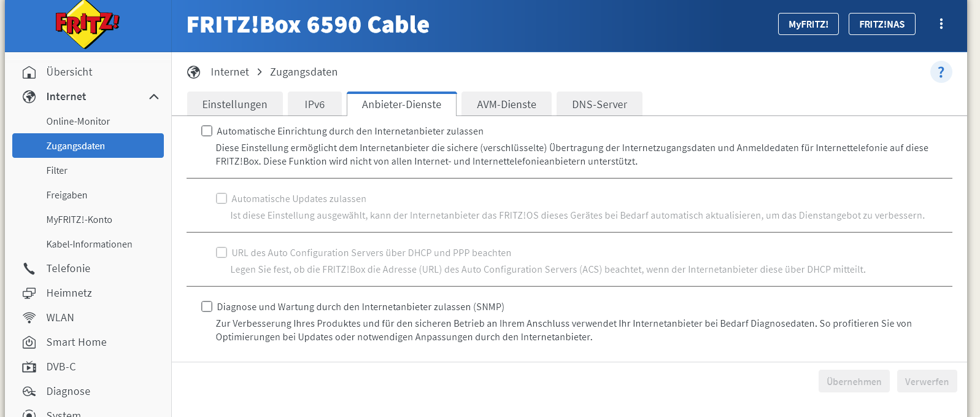Image resolution: width=980 pixels, height=417 pixels.
Task: Click the Smart Home icon
Action: point(29,343)
